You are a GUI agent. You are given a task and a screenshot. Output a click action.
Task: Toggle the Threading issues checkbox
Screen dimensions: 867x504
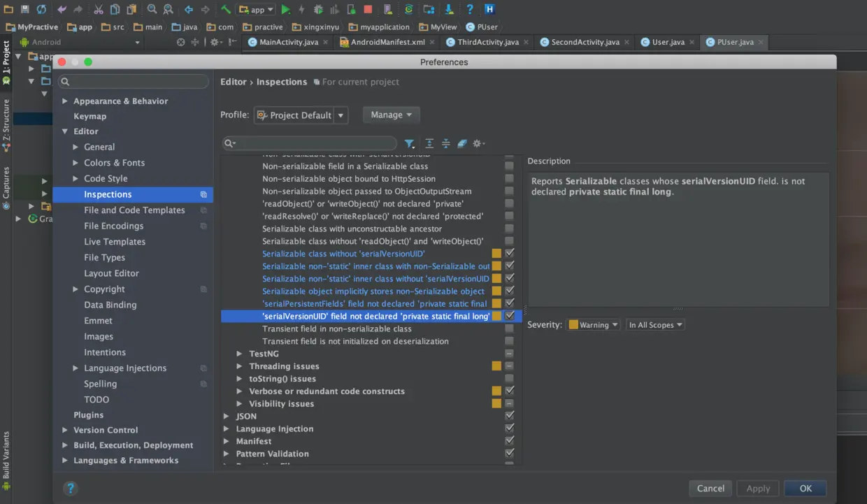(510, 366)
